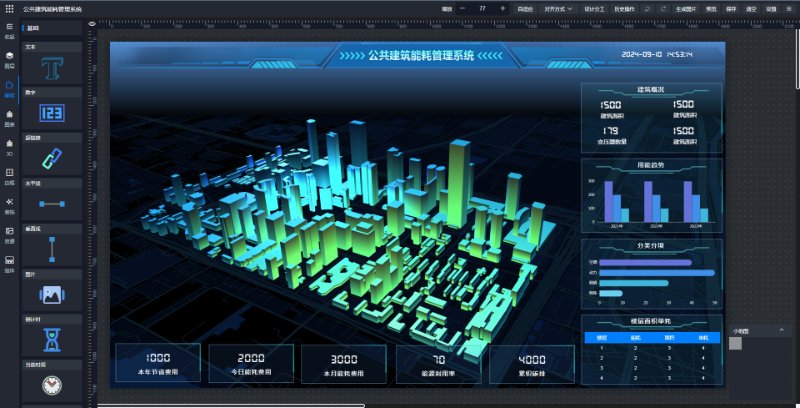Toggle the Adaptive (自适应) zoom button

click(x=525, y=8)
